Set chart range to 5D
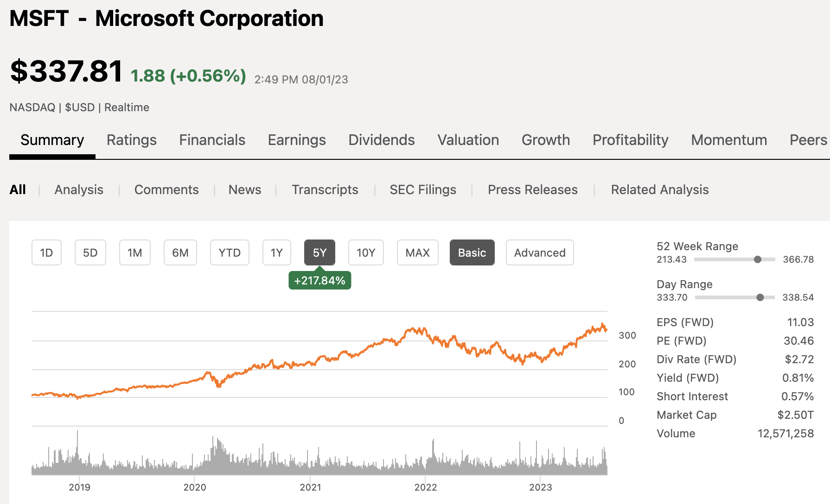Viewport: 830px width, 504px height. point(90,252)
